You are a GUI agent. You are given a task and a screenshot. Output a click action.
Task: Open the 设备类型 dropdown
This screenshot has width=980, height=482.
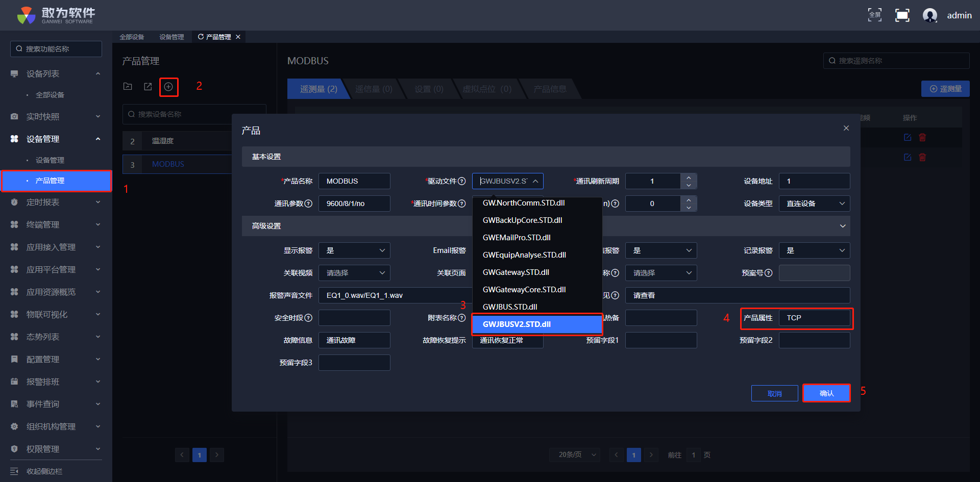[814, 204]
